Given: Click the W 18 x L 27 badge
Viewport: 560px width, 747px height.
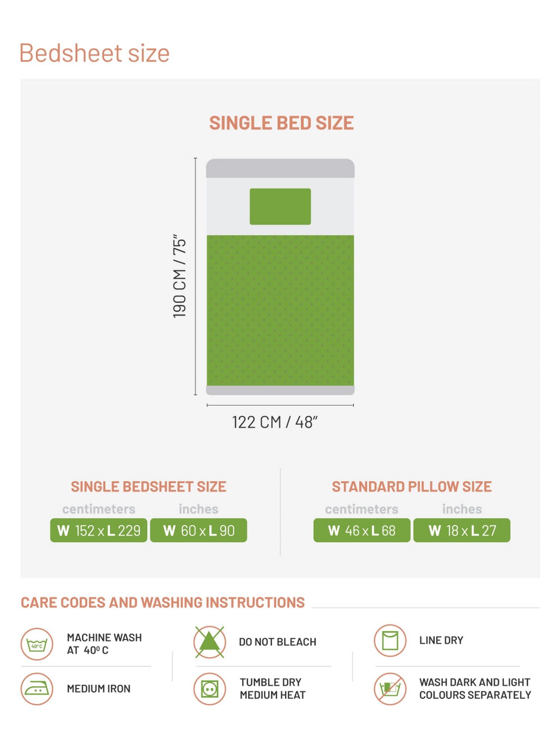Looking at the screenshot, I should click(462, 530).
